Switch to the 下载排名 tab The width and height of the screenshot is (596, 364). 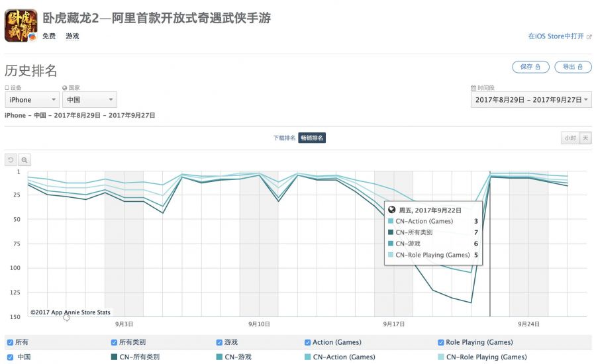[284, 138]
